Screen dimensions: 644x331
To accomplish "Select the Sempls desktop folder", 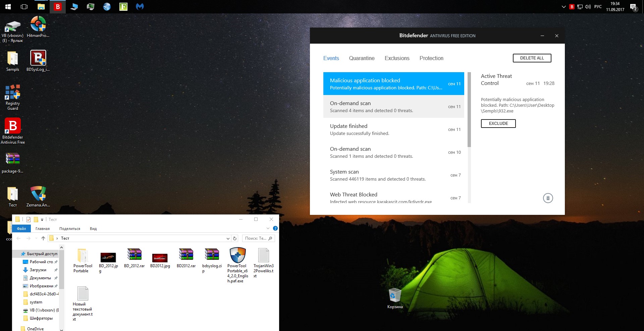I will pos(13,61).
